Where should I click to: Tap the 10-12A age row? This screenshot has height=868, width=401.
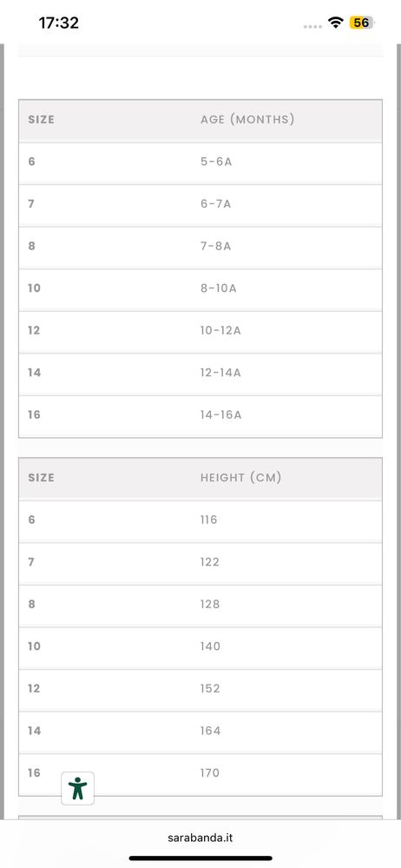200,330
